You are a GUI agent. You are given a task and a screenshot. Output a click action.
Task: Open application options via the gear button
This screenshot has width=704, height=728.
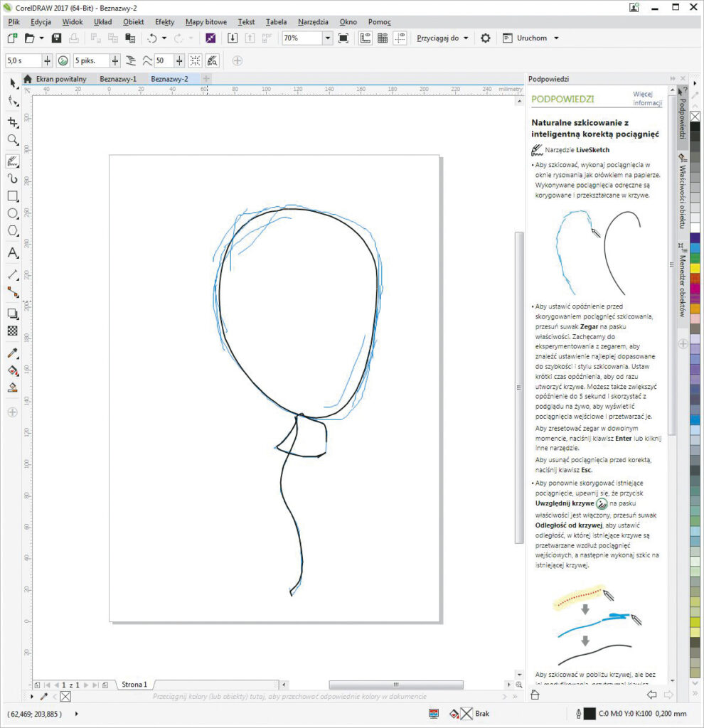pyautogui.click(x=485, y=38)
